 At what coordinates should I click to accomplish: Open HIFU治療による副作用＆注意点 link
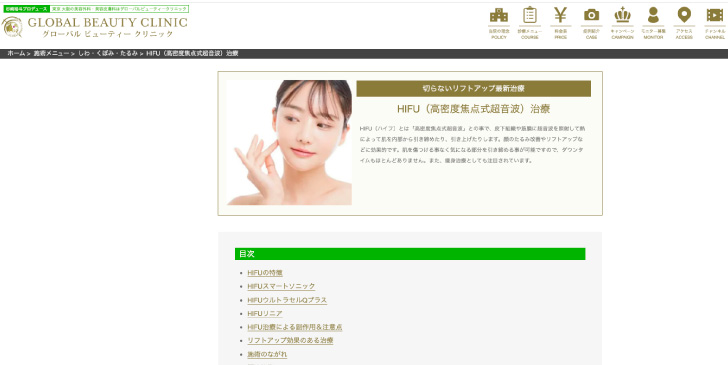coord(295,327)
